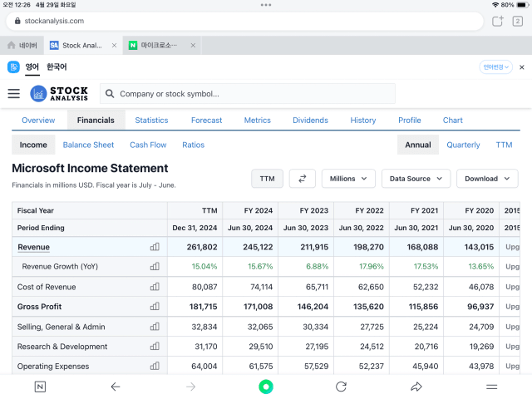Switch to the Financials tab

coord(96,120)
